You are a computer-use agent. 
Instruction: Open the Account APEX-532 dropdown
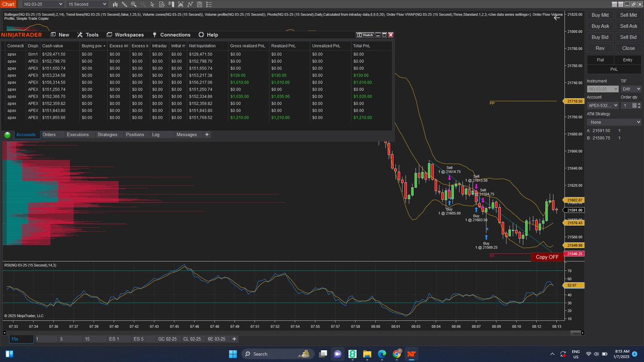(x=602, y=106)
